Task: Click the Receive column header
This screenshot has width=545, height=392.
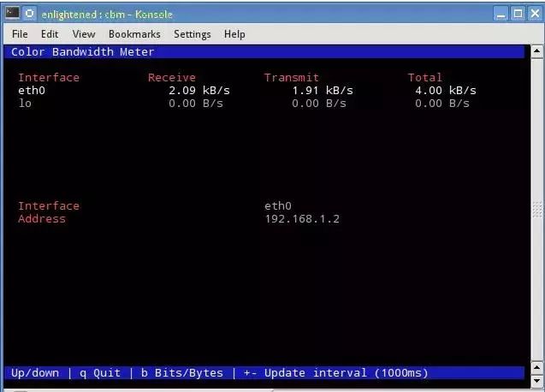Action: coord(172,77)
